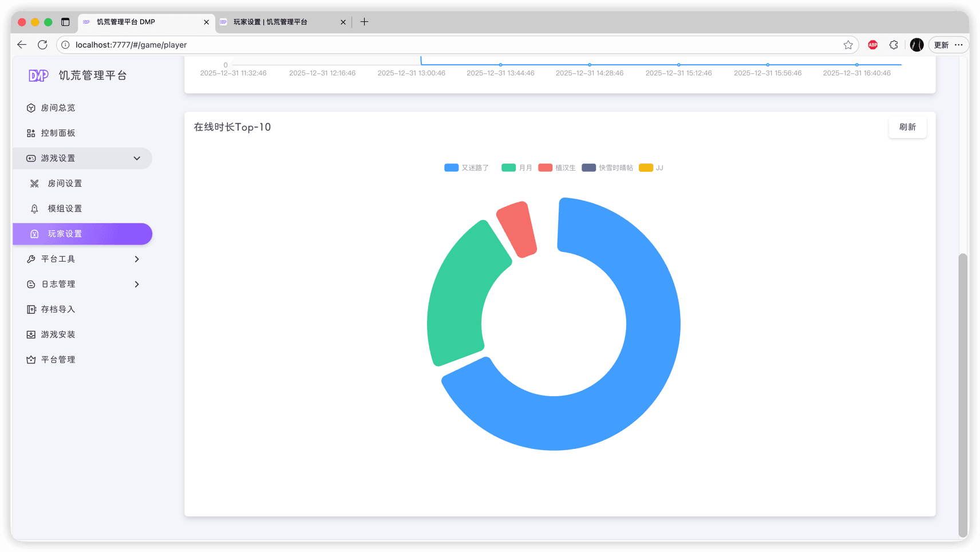The width and height of the screenshot is (980, 552).
Task: Collapse the 游戏设置 menu chevron
Action: 137,158
